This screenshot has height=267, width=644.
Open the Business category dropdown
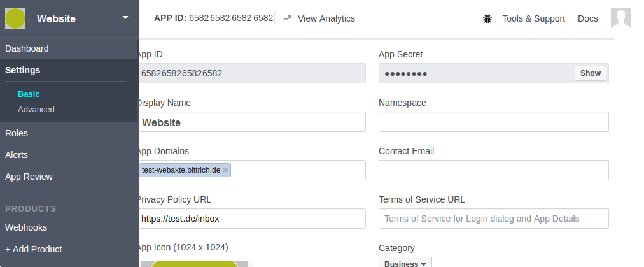coord(405,263)
